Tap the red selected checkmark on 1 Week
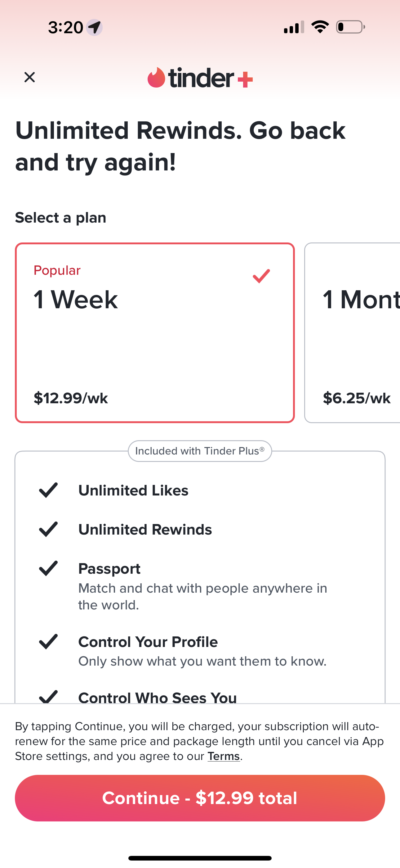This screenshot has height=868, width=400. pyautogui.click(x=261, y=276)
